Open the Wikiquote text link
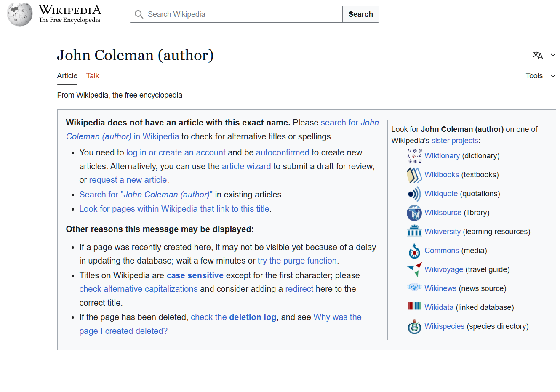 [x=441, y=194]
